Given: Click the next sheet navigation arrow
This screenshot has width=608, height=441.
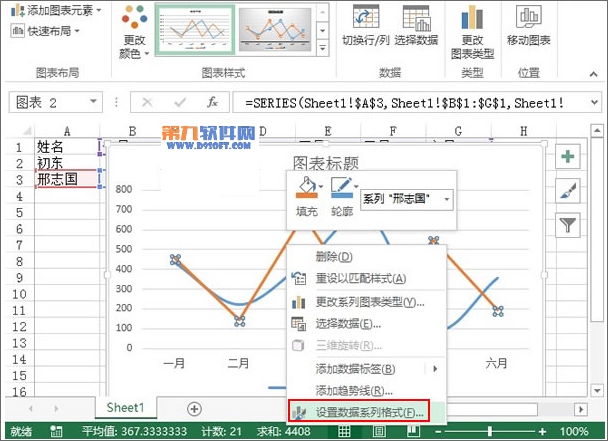Looking at the screenshot, I should (x=56, y=408).
